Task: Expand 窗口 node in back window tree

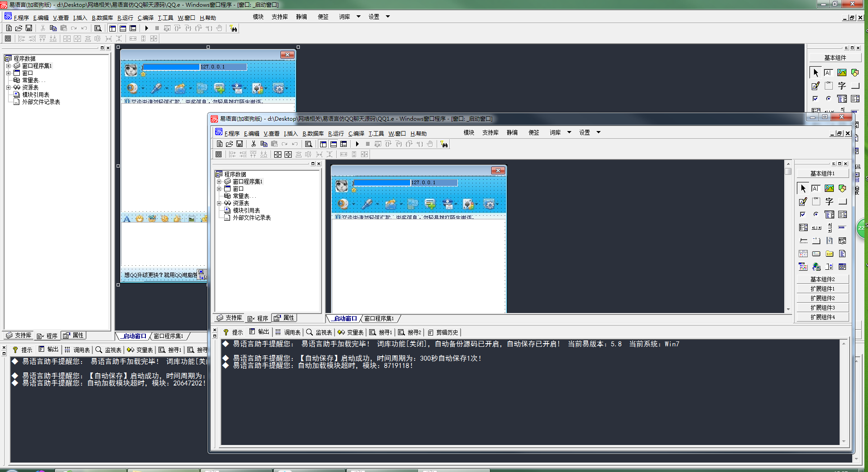Action: coord(9,73)
